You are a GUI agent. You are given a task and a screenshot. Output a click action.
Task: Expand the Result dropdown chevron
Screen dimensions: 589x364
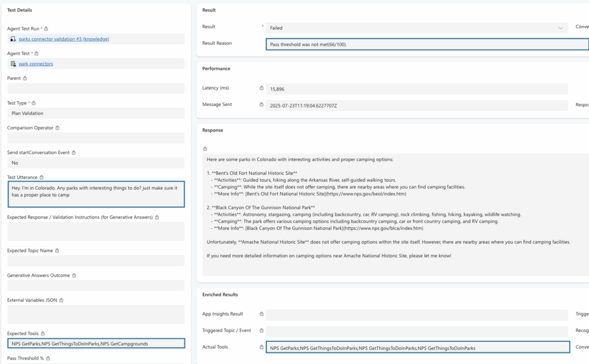(561, 28)
